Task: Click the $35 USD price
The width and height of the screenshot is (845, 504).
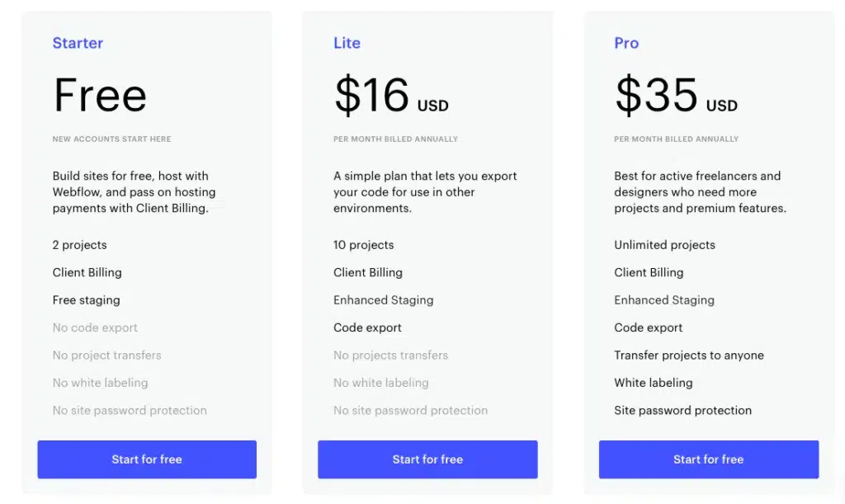Action: tap(675, 96)
